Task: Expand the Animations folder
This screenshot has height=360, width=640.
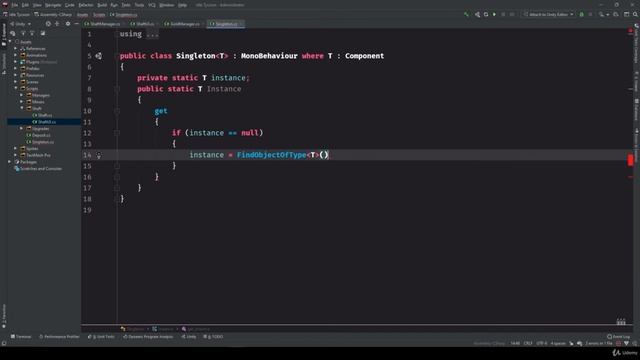Action: (16, 55)
